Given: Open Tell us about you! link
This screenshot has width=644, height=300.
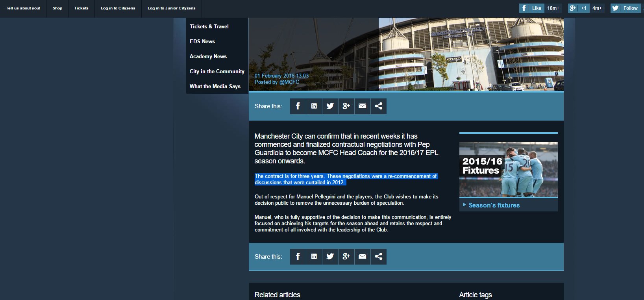Looking at the screenshot, I should [23, 8].
